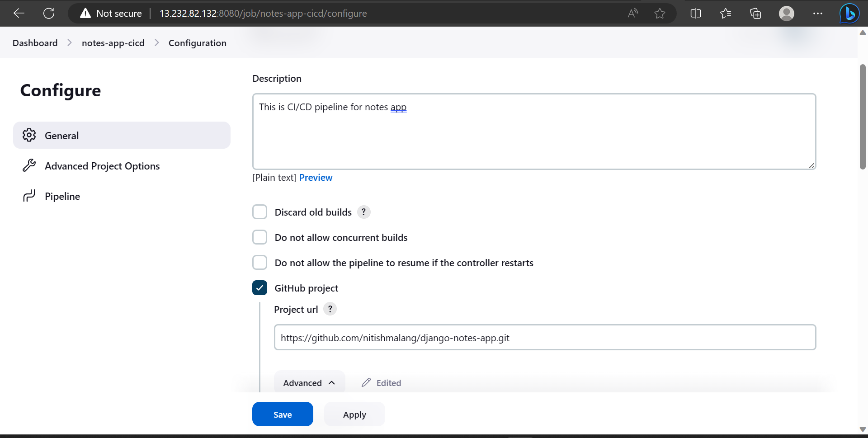Enable the Discard old builds checkbox
Viewport: 868px width, 438px height.
point(260,212)
